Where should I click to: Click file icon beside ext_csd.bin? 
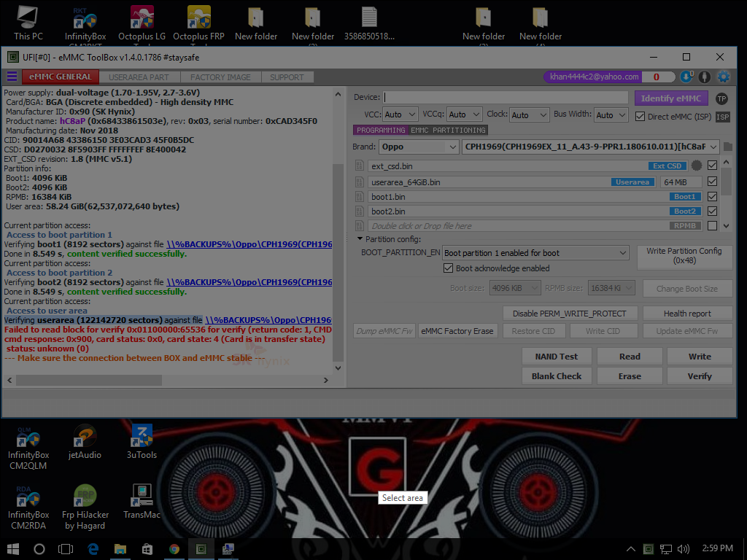(x=360, y=166)
